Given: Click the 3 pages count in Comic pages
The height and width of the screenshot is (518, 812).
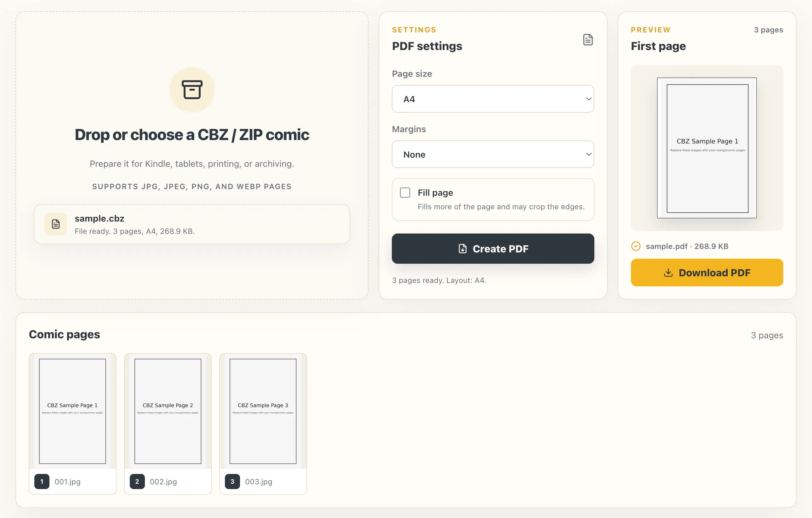Looking at the screenshot, I should (767, 335).
